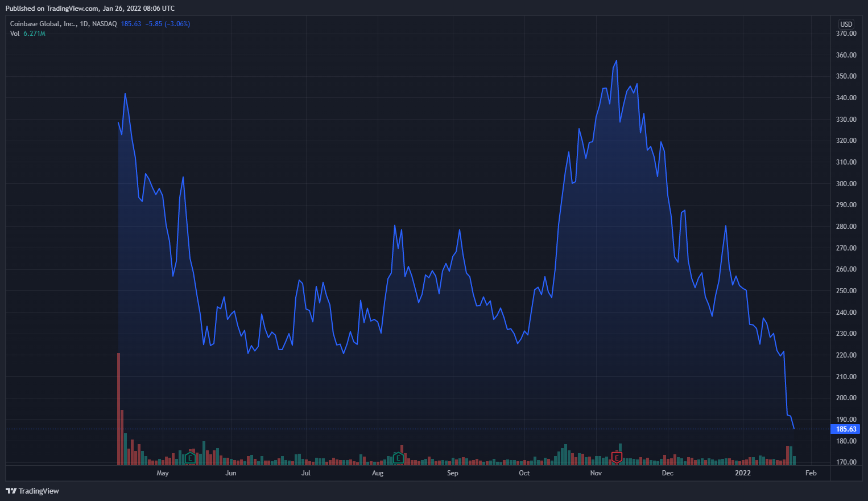Click the NASDAQ exchange label
Image resolution: width=868 pixels, height=501 pixels.
point(105,24)
